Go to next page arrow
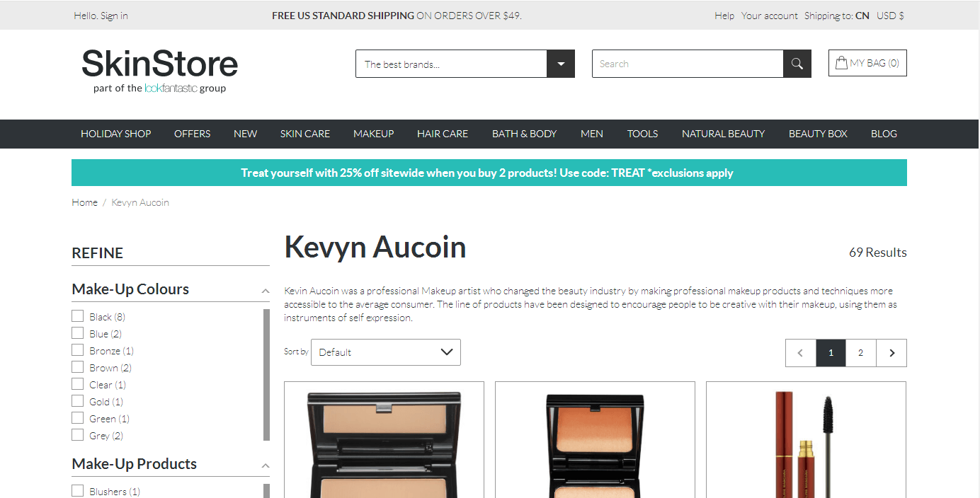The height and width of the screenshot is (498, 980). (x=891, y=353)
